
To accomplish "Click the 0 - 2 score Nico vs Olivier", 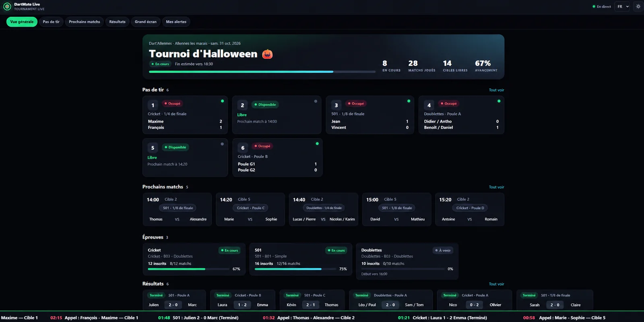I will (x=475, y=305).
